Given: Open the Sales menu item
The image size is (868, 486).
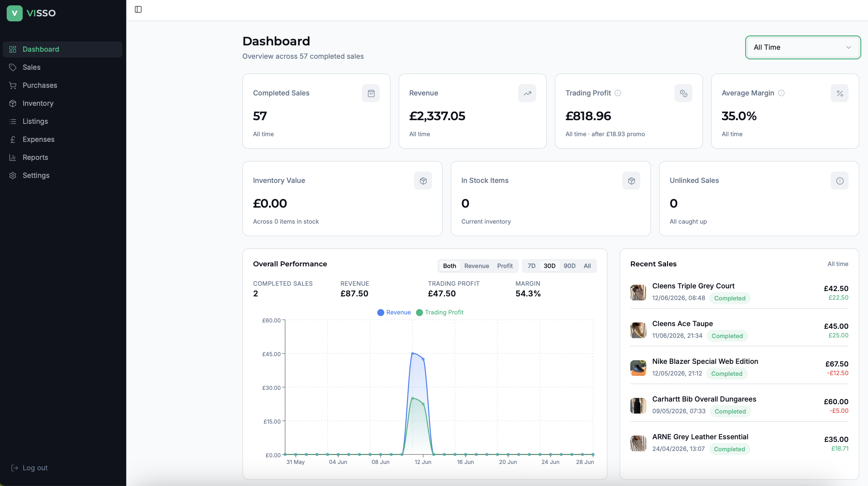Looking at the screenshot, I should [x=62, y=67].
